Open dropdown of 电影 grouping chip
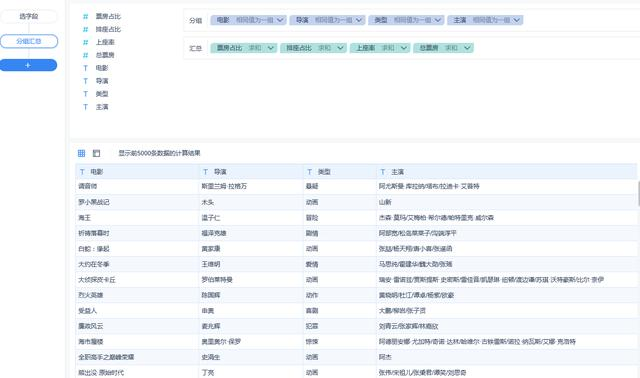The width and height of the screenshot is (640, 378). (280, 20)
